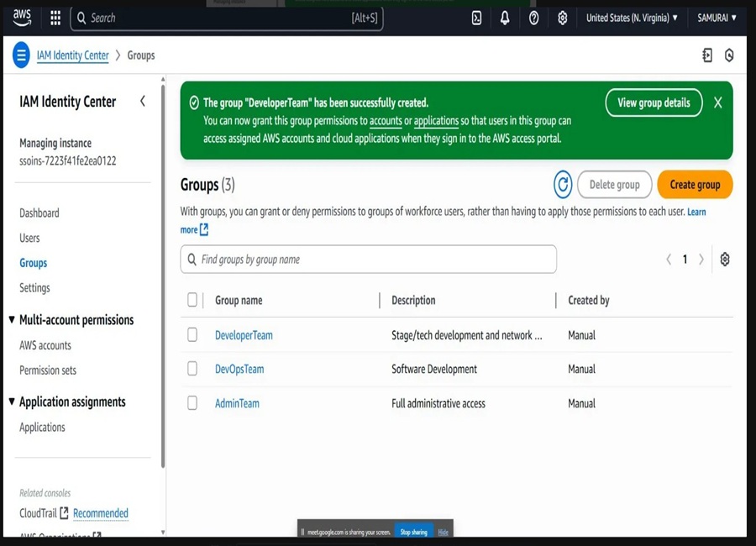Toggle the blue hamburger navigation button
This screenshot has height=546, width=756.
(x=21, y=55)
